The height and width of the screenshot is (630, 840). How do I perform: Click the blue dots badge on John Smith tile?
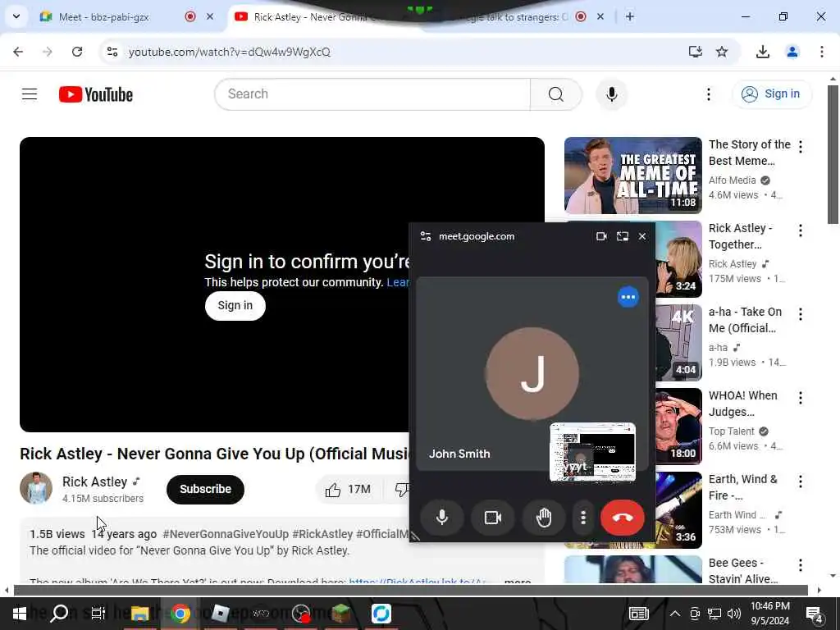pos(628,297)
